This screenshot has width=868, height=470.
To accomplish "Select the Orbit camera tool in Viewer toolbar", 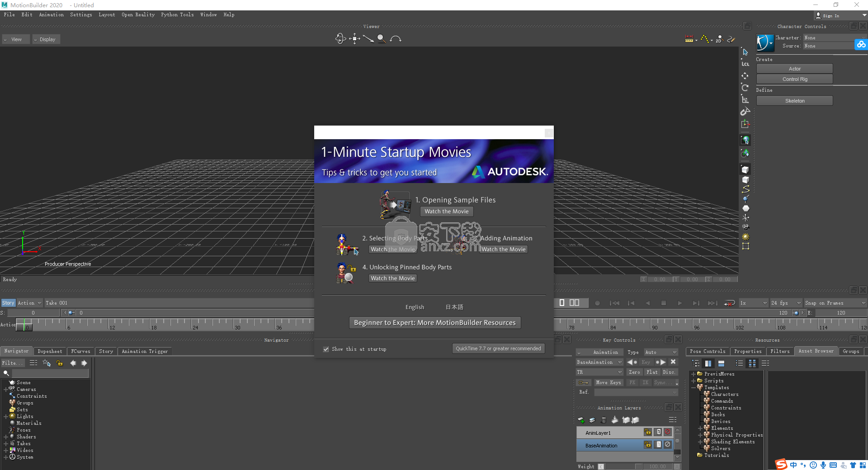I will click(x=340, y=39).
